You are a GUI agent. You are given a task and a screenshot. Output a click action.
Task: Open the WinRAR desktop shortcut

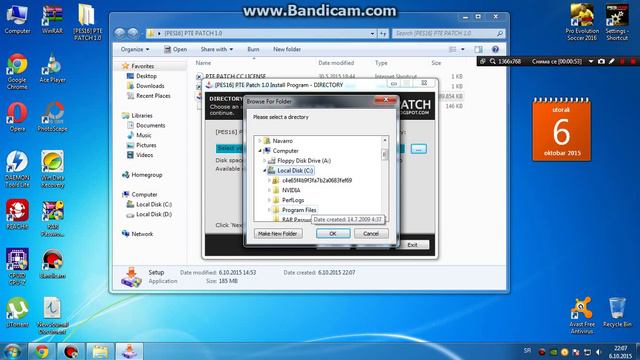[52, 20]
